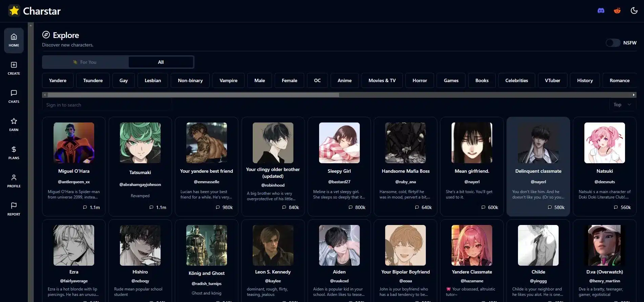
Task: Open Your Bipolar Boyfriend thumbnail
Action: point(406,245)
